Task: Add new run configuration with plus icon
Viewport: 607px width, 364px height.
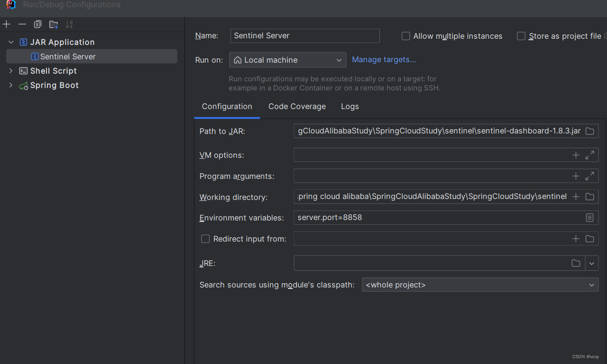Action: (7, 24)
